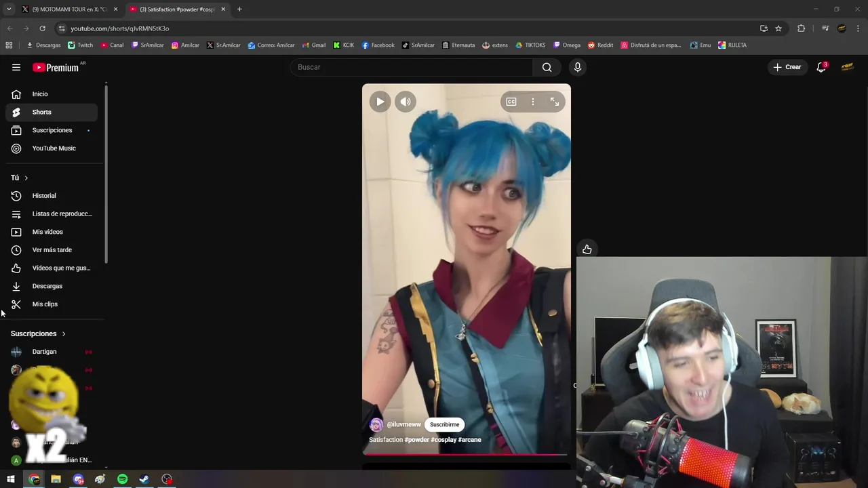This screenshot has width=868, height=488.
Task: Open Mis videos in the sidebar
Action: click(52, 232)
